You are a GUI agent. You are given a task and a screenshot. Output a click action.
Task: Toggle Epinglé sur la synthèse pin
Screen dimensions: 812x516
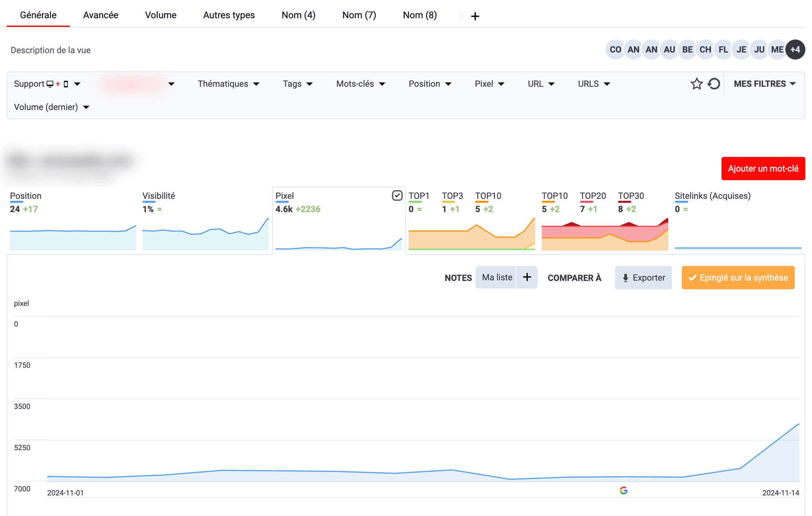pyautogui.click(x=738, y=278)
